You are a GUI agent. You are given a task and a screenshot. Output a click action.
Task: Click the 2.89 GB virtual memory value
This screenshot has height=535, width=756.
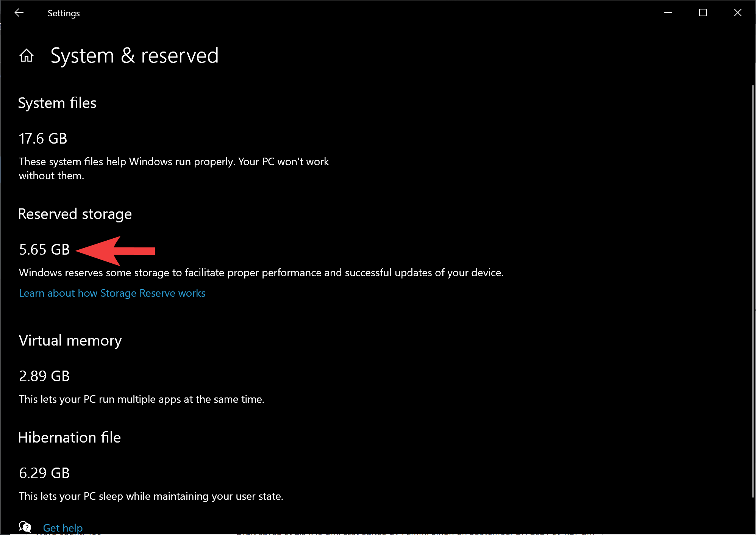[x=44, y=376]
